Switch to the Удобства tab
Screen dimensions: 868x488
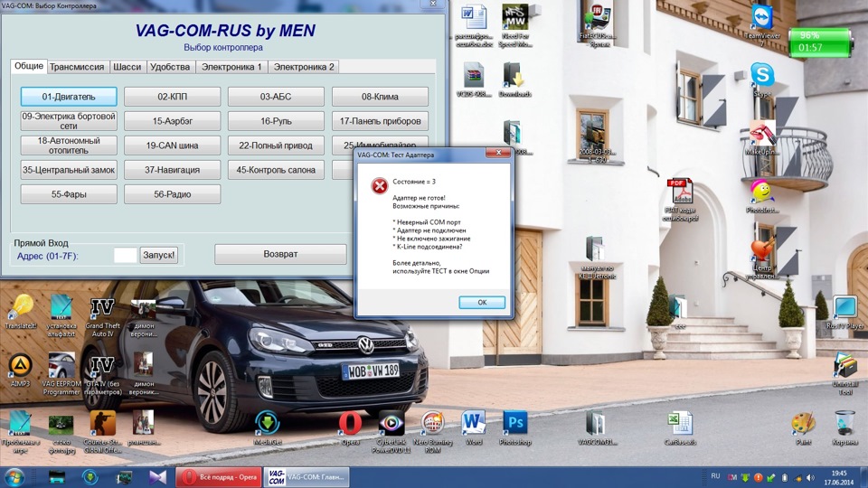pyautogui.click(x=170, y=67)
